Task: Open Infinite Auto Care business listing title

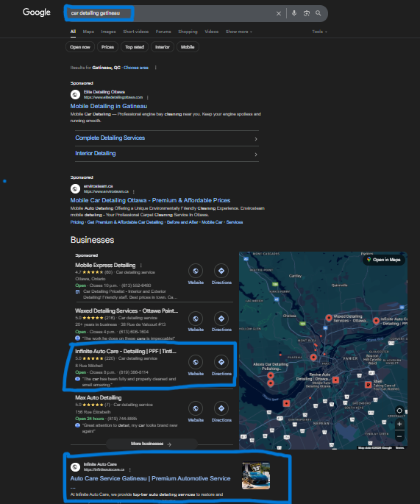Action: point(125,351)
